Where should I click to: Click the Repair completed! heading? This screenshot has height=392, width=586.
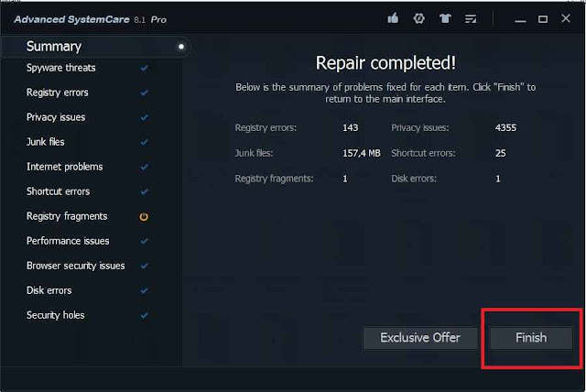pyautogui.click(x=385, y=63)
